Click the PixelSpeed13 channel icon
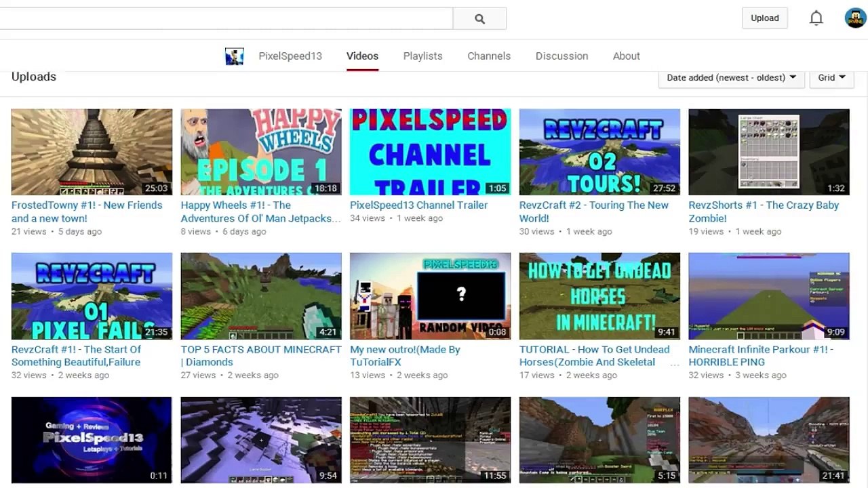Screen dimensions: 868x488 [235, 56]
